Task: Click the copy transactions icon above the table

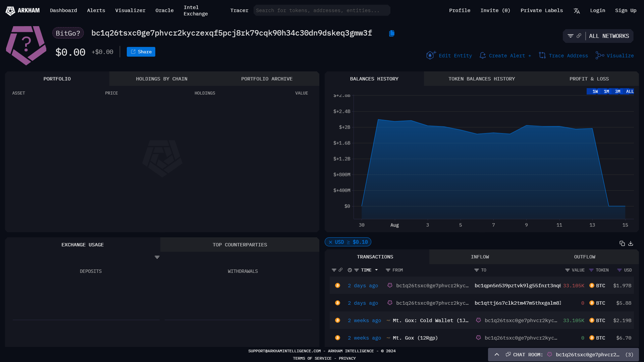Action: (x=622, y=243)
